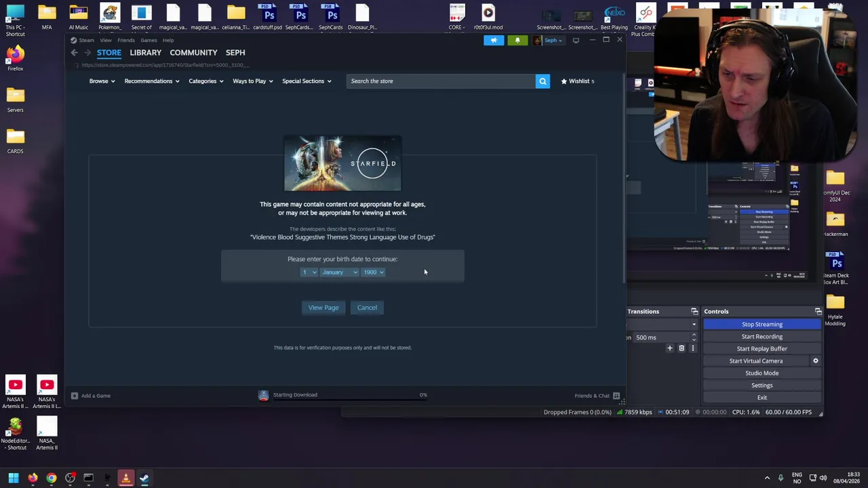Switch to the LIBRARY tab

146,53
